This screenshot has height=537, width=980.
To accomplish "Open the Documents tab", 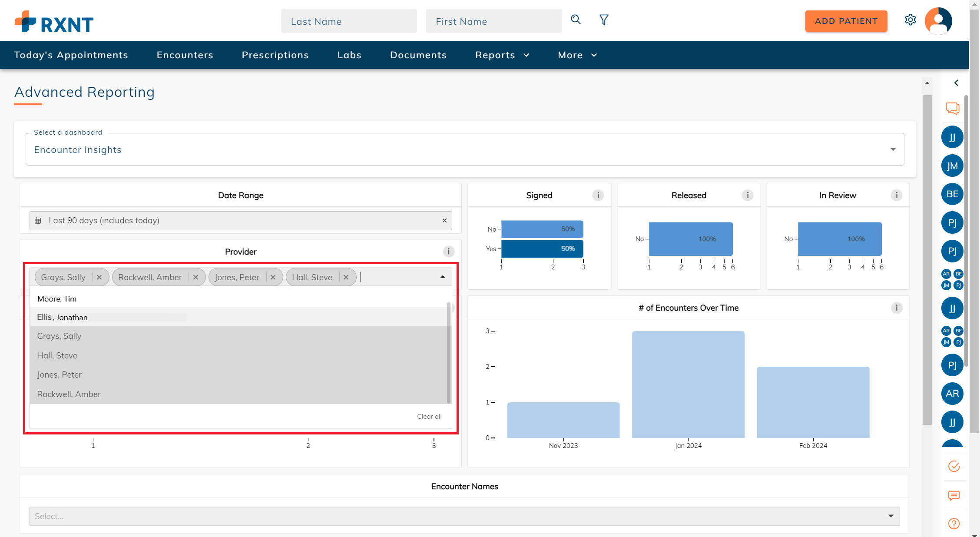I will pyautogui.click(x=418, y=55).
